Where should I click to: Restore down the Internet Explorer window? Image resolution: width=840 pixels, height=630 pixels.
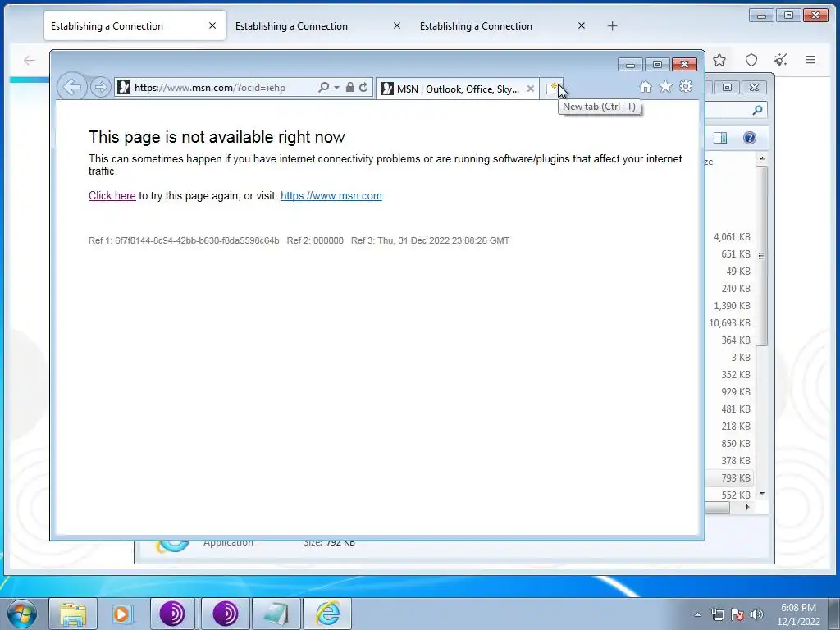coord(657,64)
